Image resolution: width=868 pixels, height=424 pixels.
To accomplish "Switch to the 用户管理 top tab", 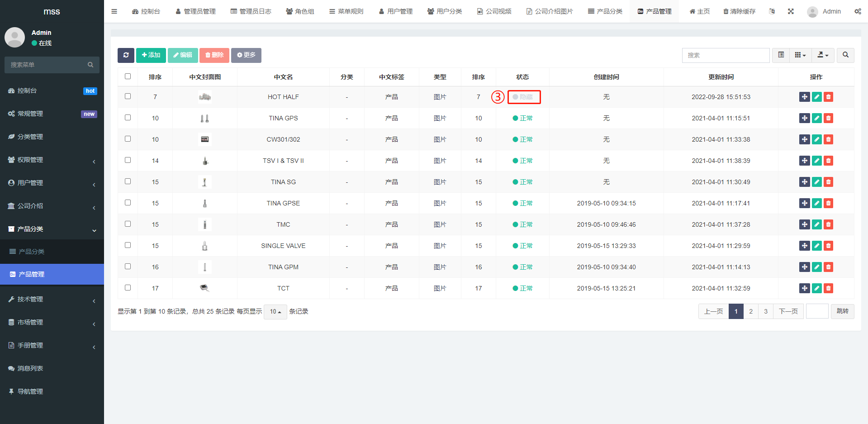I will (396, 11).
